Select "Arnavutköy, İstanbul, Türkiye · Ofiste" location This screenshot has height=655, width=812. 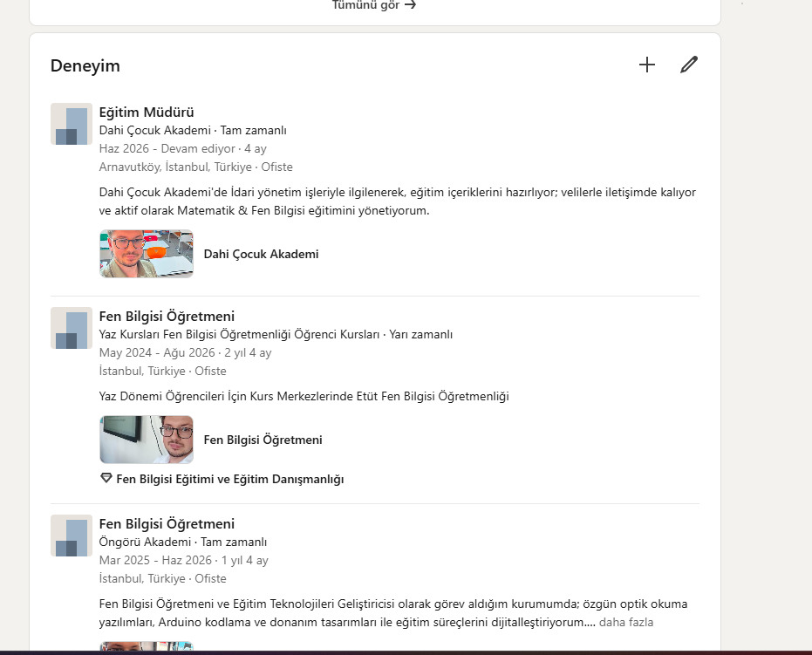[x=195, y=167]
